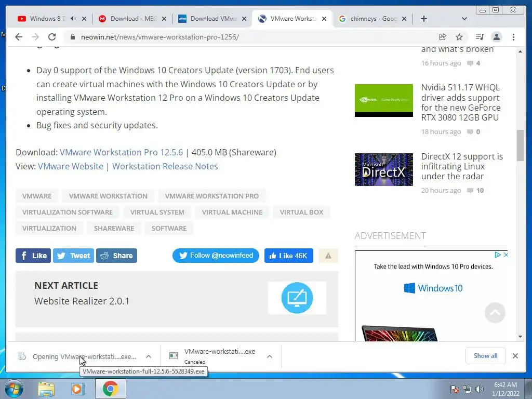Open the Chrome profile avatar

497,37
